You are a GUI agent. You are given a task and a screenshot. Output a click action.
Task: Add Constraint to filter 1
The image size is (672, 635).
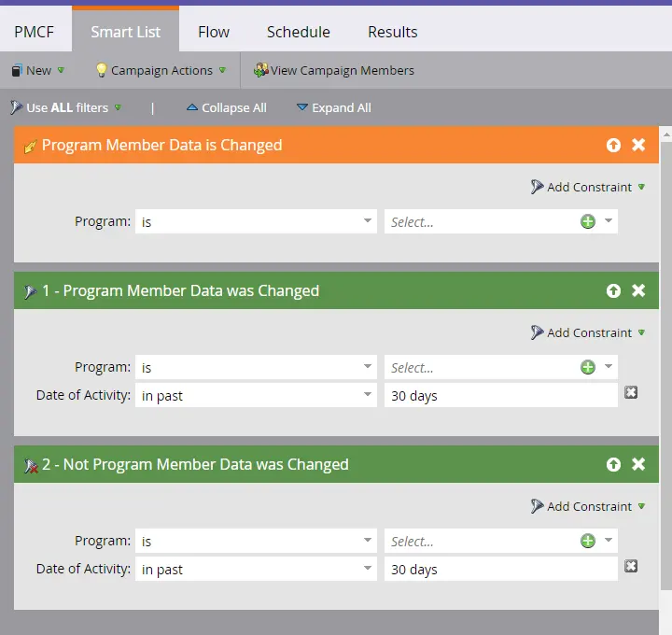tap(588, 332)
